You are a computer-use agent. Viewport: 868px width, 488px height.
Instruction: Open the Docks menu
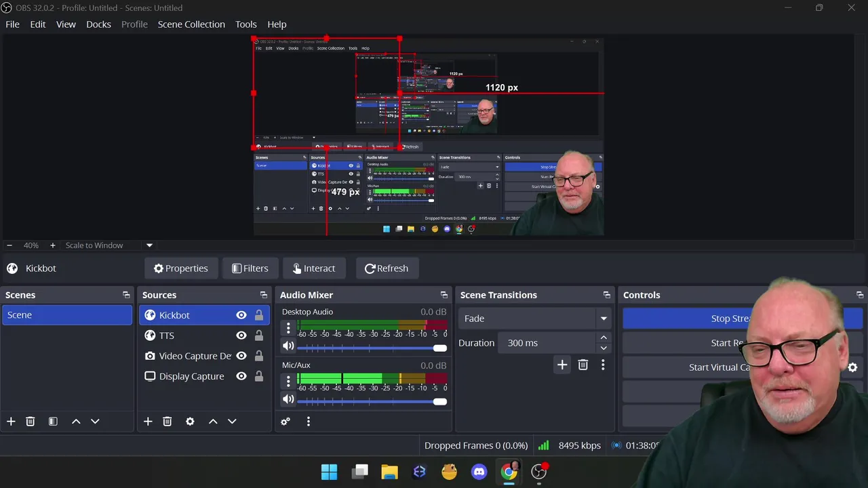pyautogui.click(x=98, y=24)
